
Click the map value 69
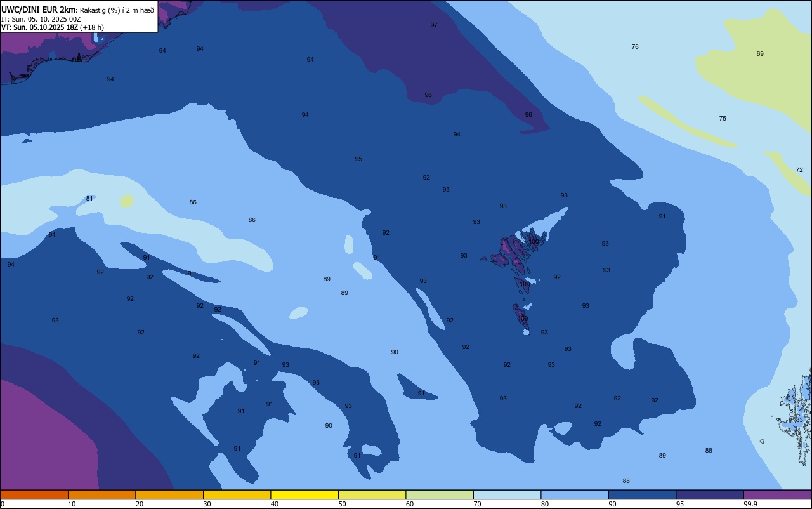tap(760, 54)
